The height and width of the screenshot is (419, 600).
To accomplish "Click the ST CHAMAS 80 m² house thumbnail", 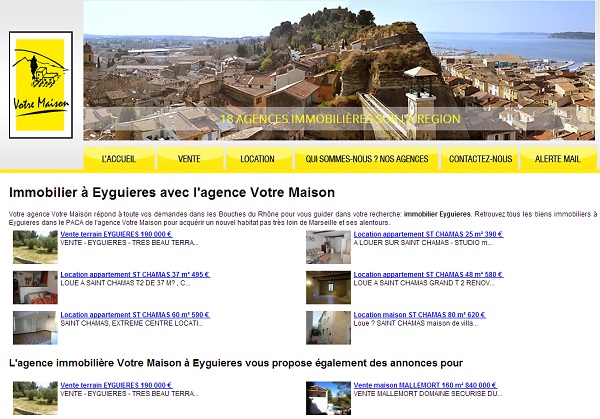I will point(328,328).
